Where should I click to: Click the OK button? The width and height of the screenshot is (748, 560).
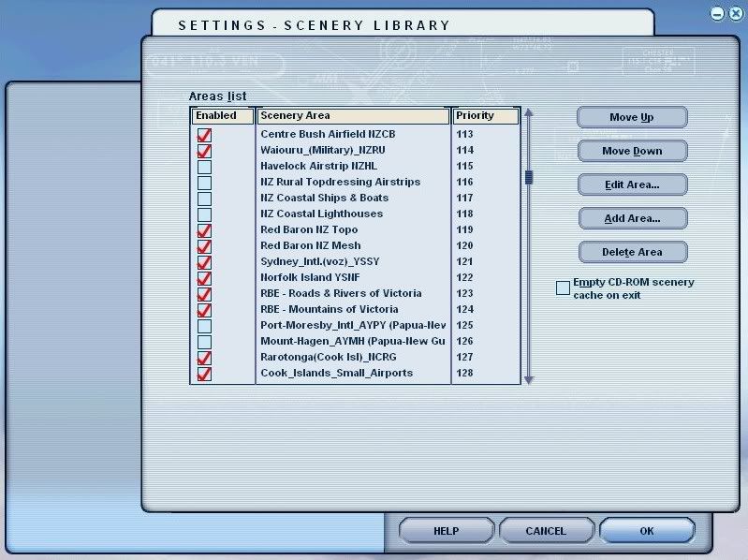pos(647,531)
